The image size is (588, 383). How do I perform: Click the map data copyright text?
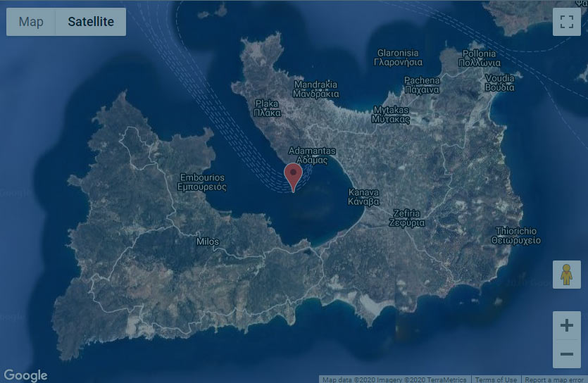(394, 379)
